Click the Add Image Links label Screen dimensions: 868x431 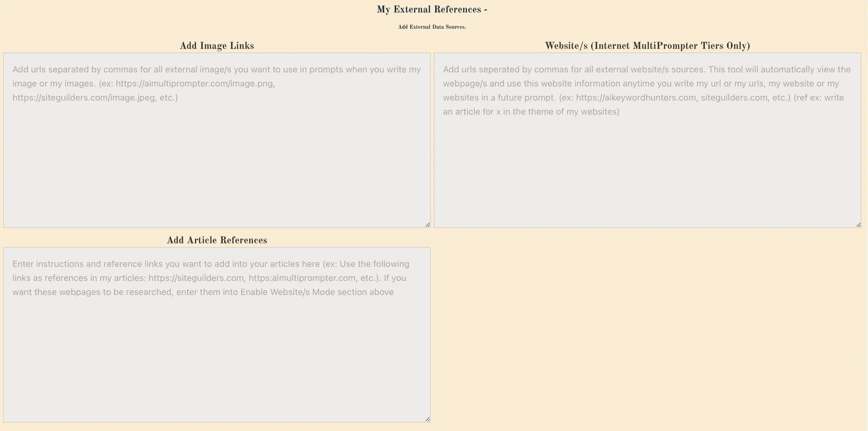click(217, 46)
